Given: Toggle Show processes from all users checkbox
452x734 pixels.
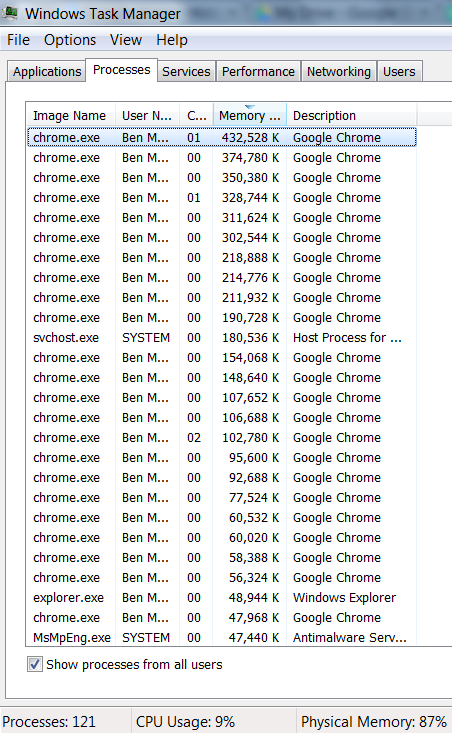Looking at the screenshot, I should click(35, 664).
